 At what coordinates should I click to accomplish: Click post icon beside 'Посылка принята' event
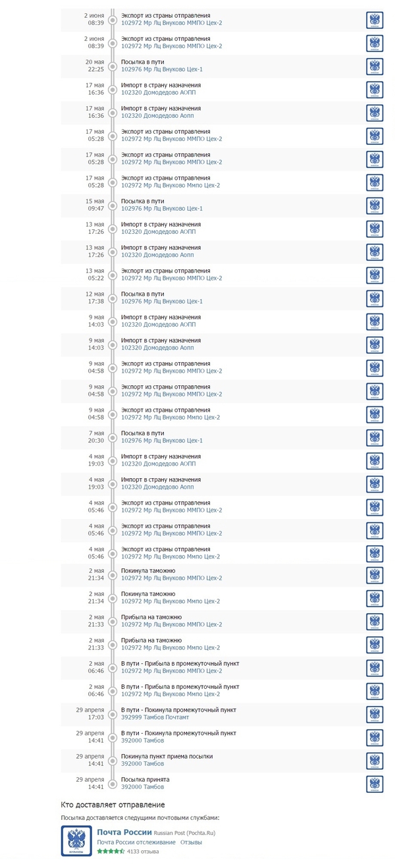[375, 784]
